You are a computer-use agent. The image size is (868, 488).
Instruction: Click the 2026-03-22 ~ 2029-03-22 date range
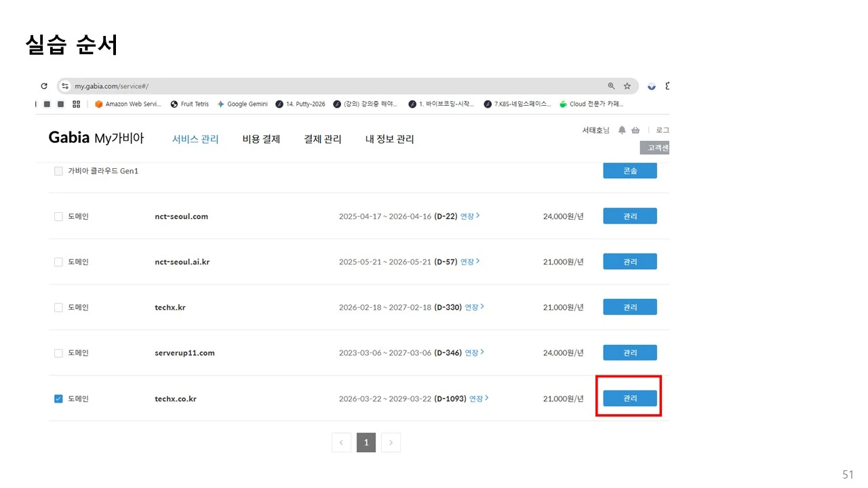[385, 399]
